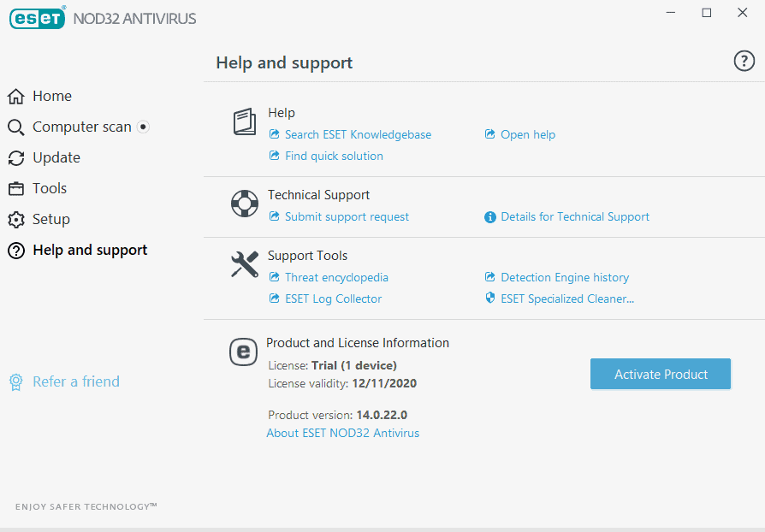Select the Help and support question mark icon
Viewport: 765px width, 532px height.
point(15,250)
